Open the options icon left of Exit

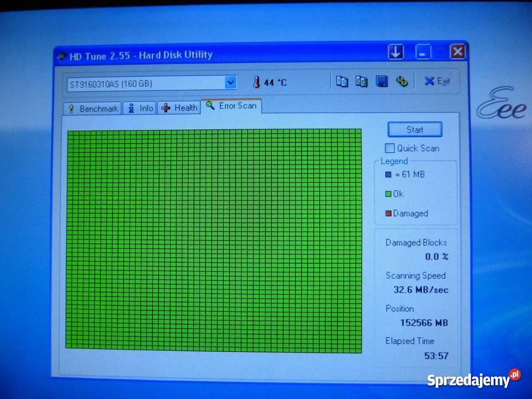coord(402,81)
